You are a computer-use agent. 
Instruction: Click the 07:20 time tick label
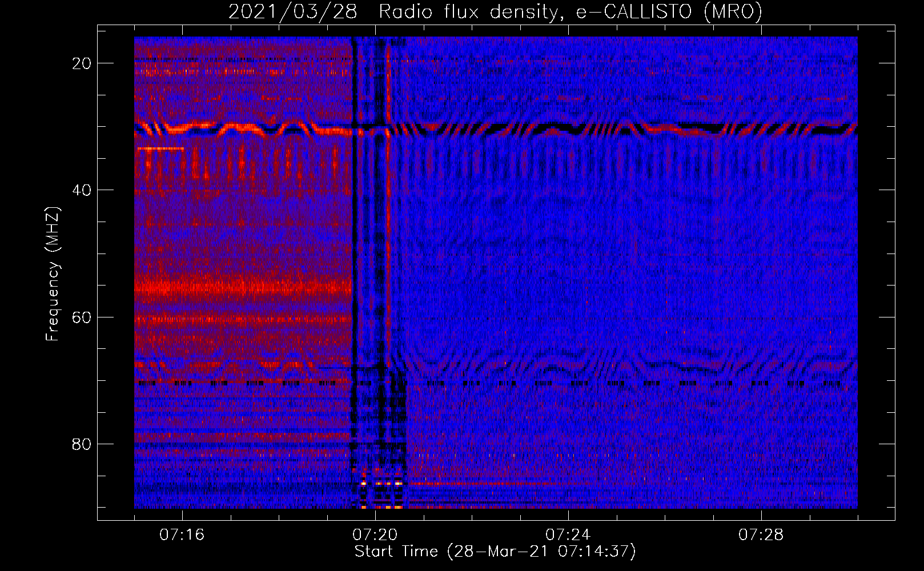(375, 535)
